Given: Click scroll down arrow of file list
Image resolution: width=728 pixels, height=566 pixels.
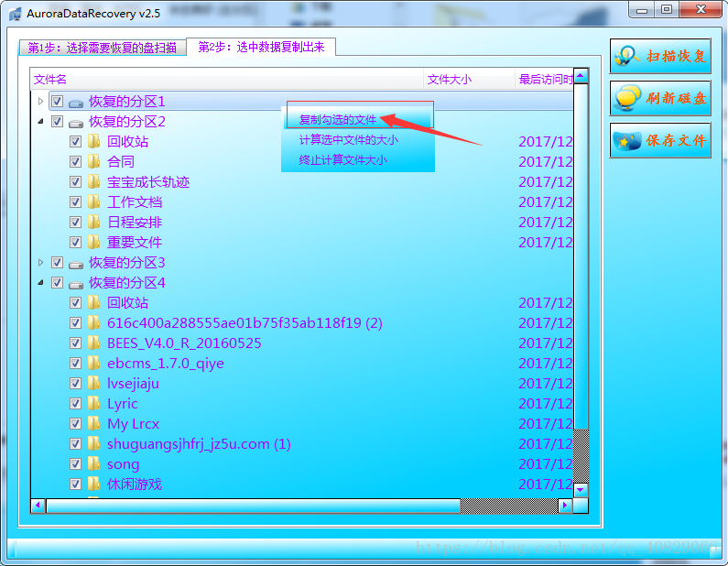Looking at the screenshot, I should (581, 490).
